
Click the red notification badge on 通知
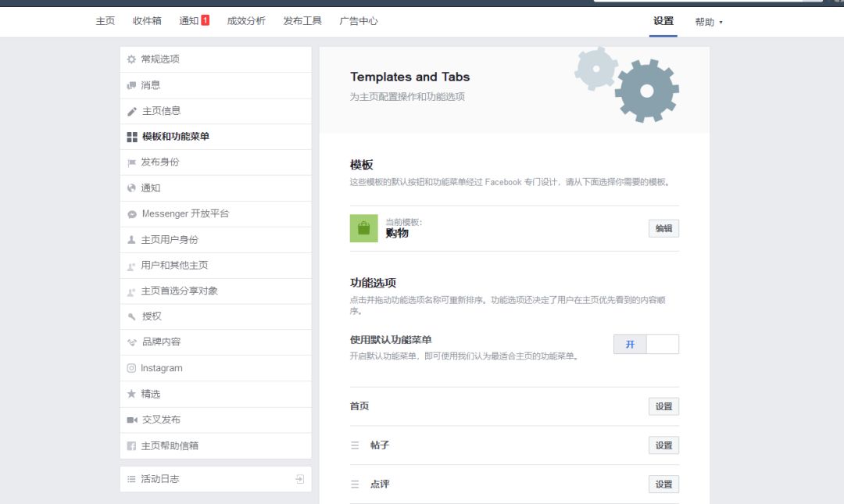[x=205, y=21]
